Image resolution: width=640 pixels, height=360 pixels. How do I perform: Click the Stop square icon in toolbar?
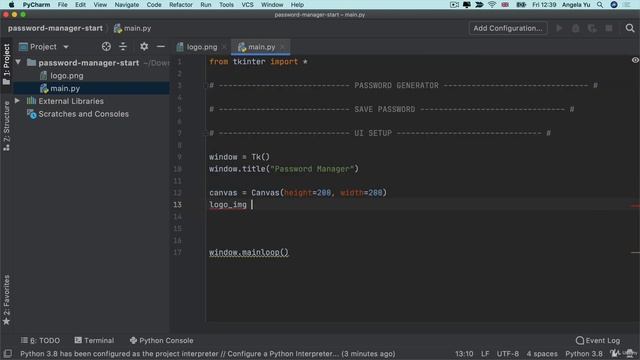click(x=609, y=28)
